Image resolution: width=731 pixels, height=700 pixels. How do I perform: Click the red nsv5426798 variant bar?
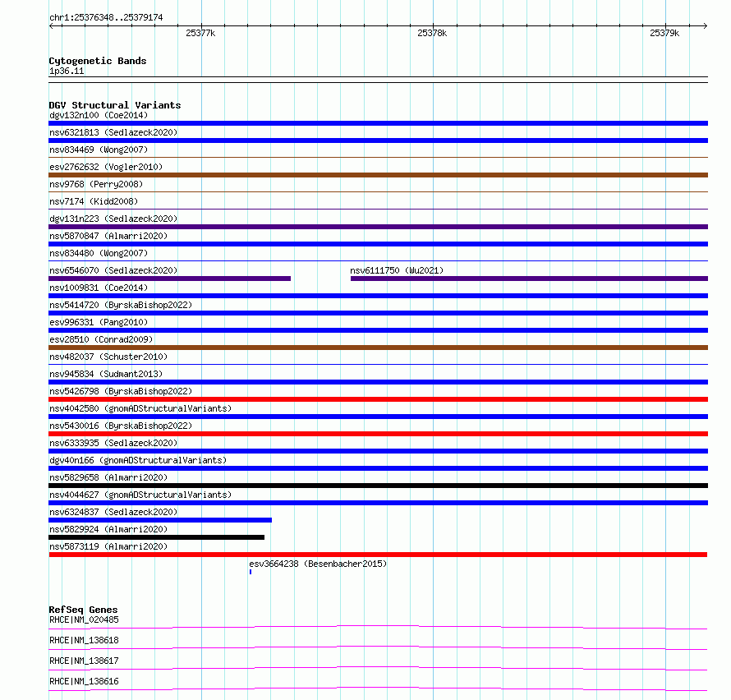point(378,399)
